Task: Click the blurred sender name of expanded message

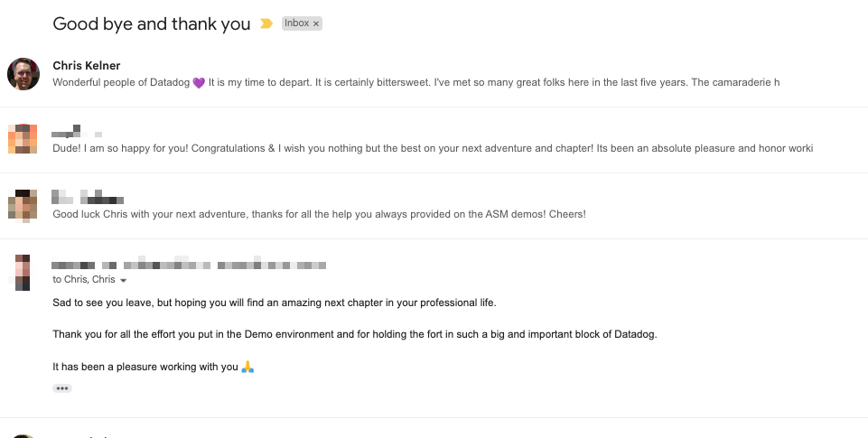Action: click(x=189, y=265)
